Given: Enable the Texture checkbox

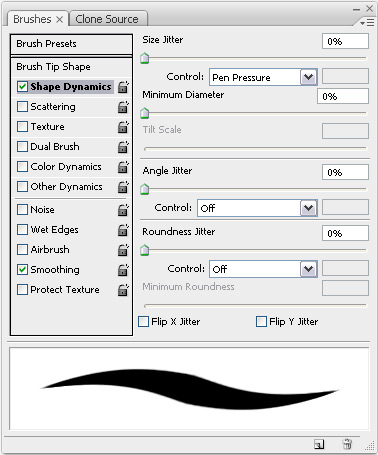Looking at the screenshot, I should click(22, 127).
